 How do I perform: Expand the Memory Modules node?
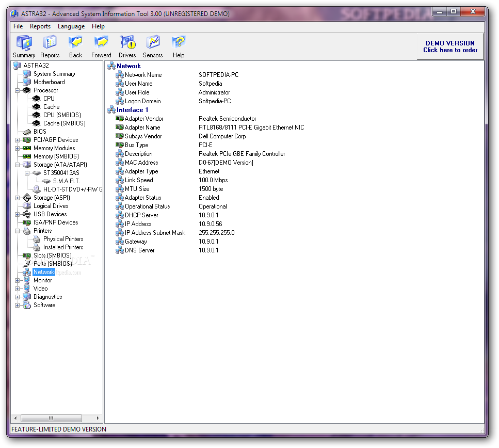18,148
